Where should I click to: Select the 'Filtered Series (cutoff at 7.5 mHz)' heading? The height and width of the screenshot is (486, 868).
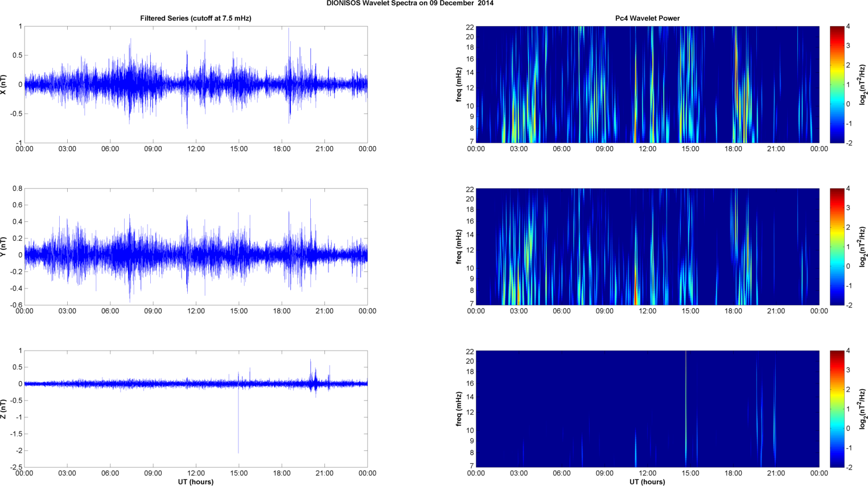196,18
